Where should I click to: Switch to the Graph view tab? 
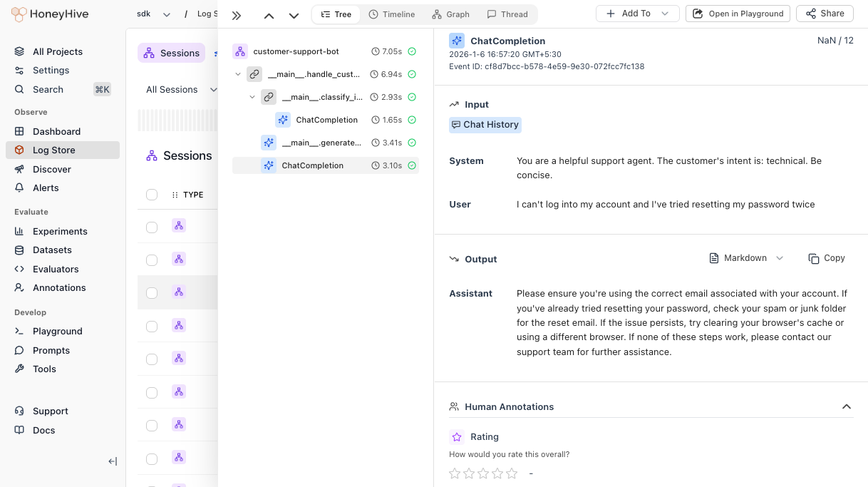(450, 14)
